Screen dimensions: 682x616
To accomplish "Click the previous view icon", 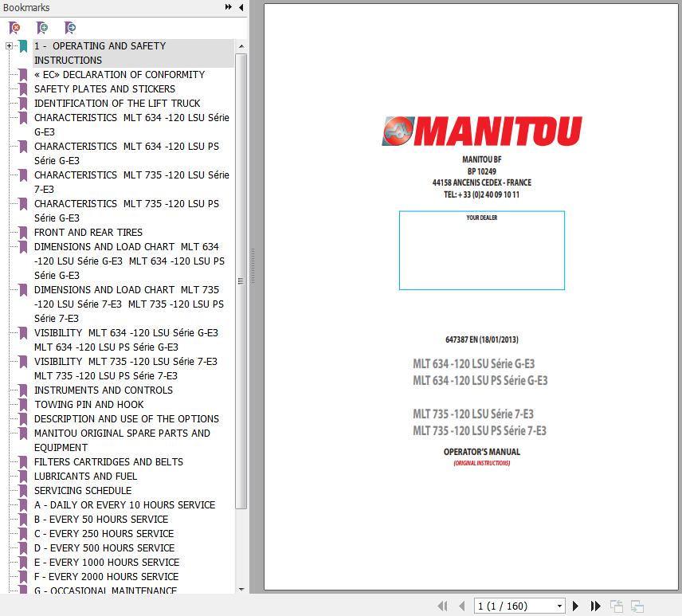I will click(617, 606).
